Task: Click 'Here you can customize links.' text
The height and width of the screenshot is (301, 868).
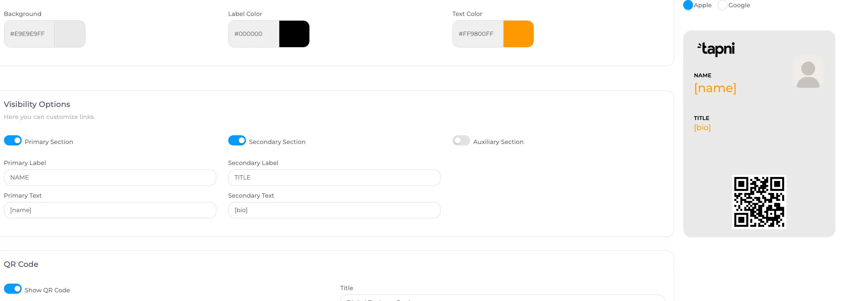Action: tap(50, 117)
